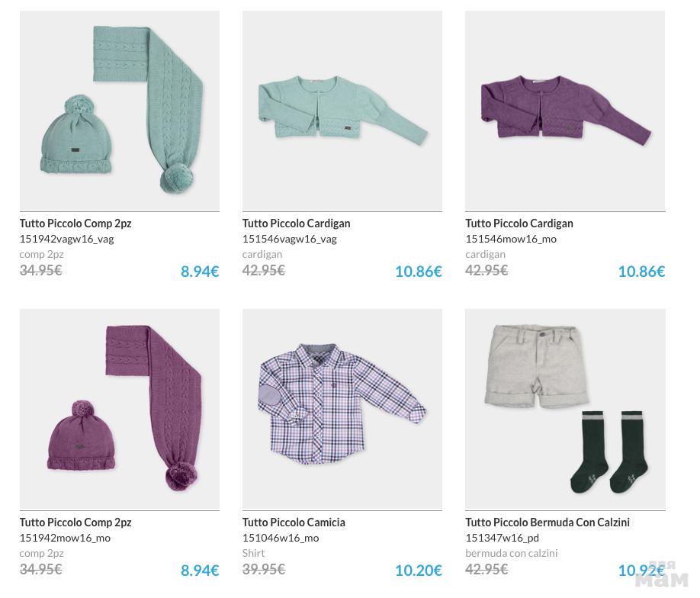Click product code 151546mow16_mo
The image size is (700, 598).
(x=511, y=239)
